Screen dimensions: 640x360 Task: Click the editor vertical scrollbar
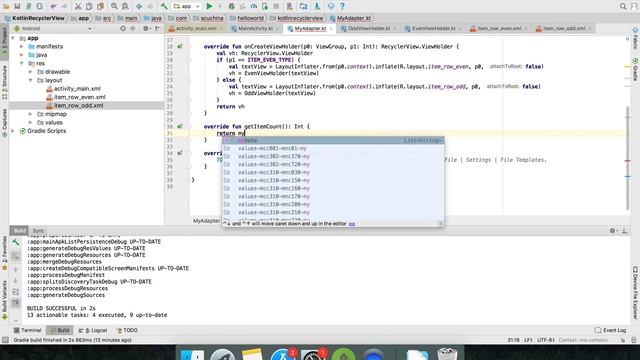tap(628, 158)
